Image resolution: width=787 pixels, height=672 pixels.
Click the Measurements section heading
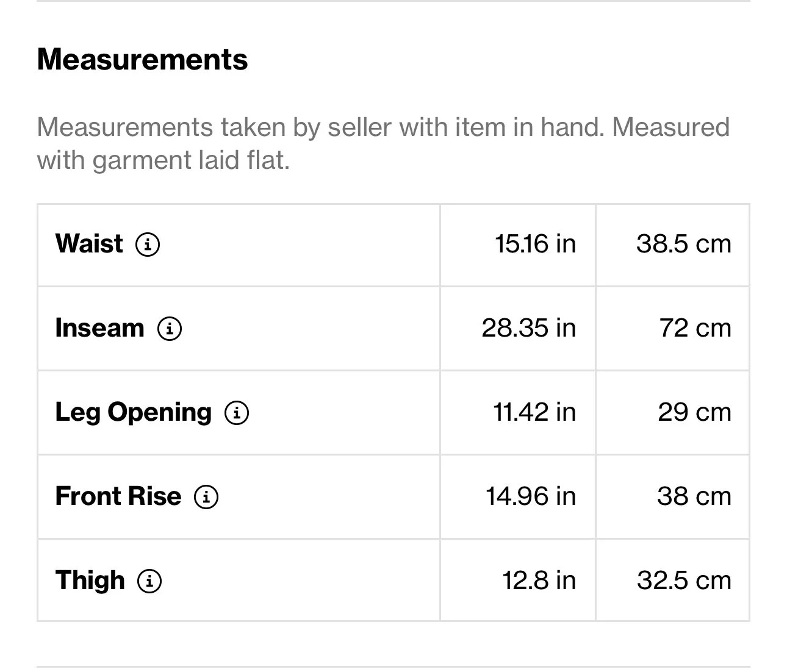coord(142,60)
